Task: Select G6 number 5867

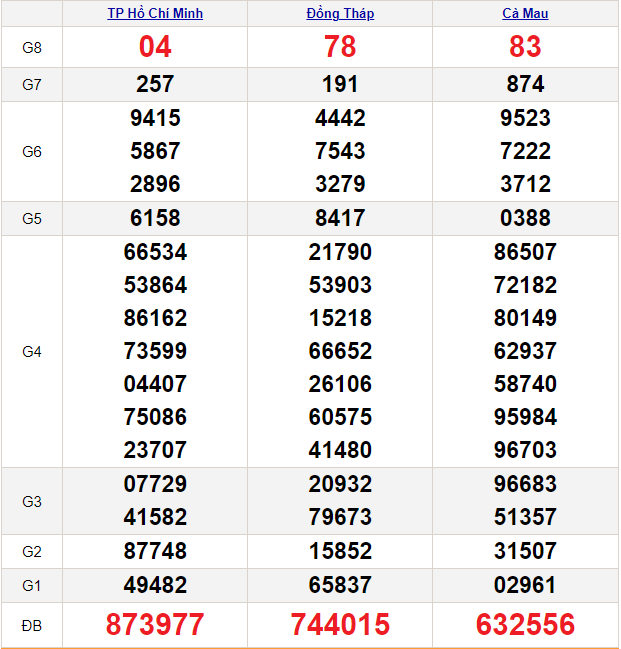Action: [155, 151]
